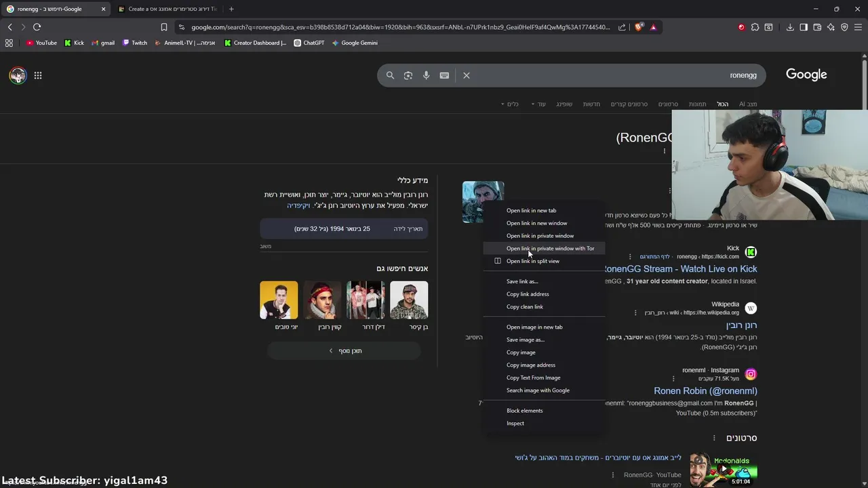The width and height of the screenshot is (868, 488).
Task: Open the on-screen keyboard icon in search box
Action: [444, 75]
